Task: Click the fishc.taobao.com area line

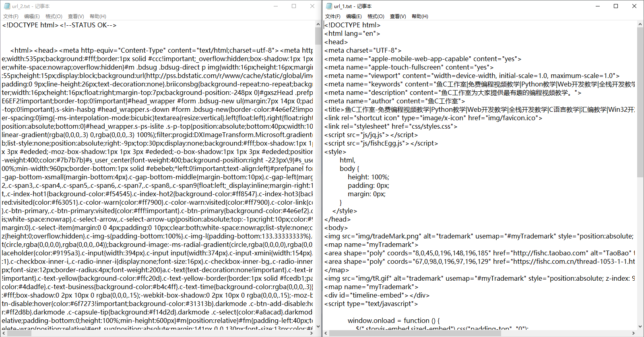Action: click(480, 253)
